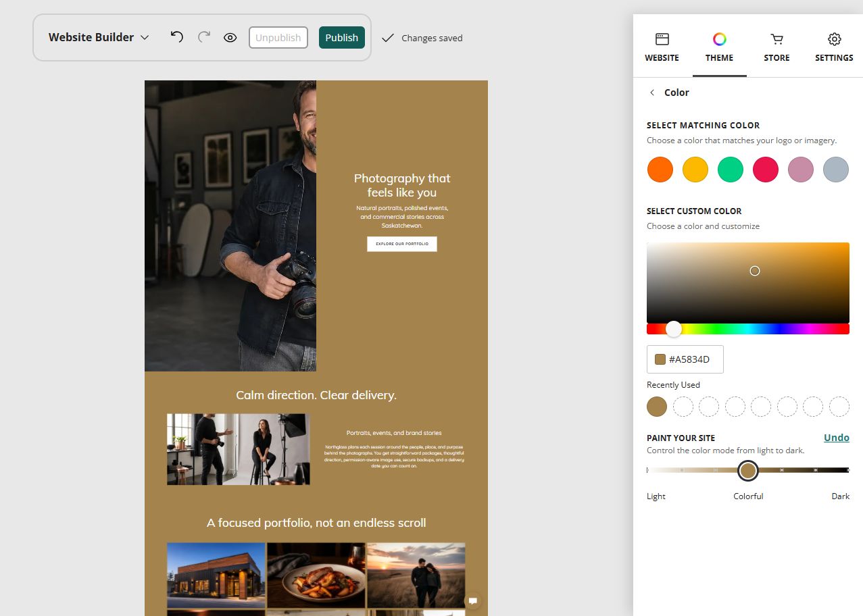Open site preview with the eye icon
Viewport: 863px width, 616px height.
point(230,38)
